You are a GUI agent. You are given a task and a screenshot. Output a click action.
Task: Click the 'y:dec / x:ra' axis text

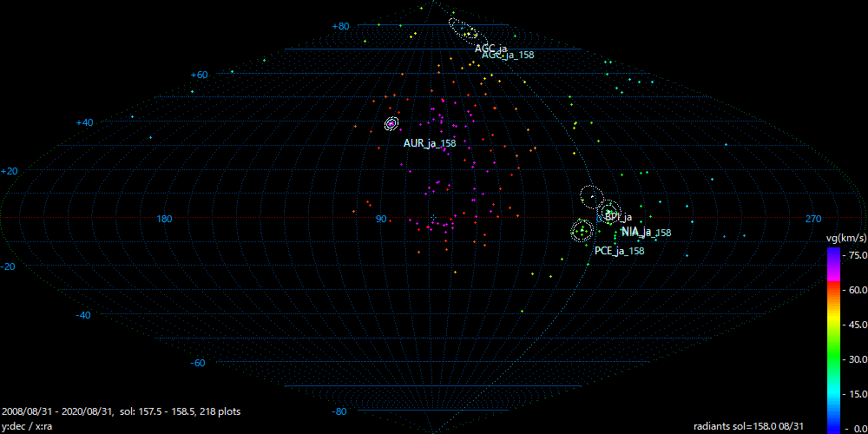click(28, 426)
